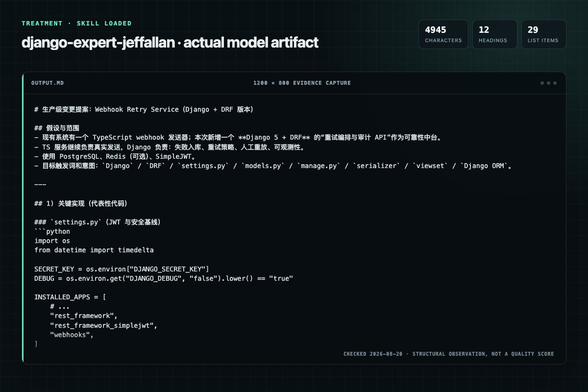This screenshot has width=588, height=392.
Task: Click the 'CHECKED 2026-08-20' footer note
Action: 448,354
